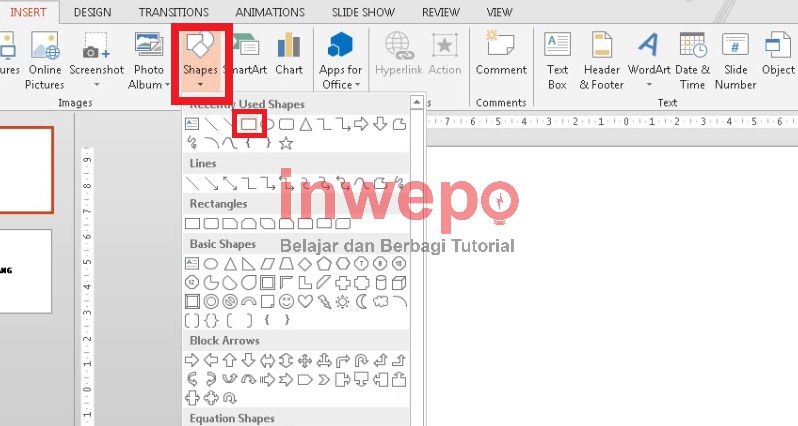The width and height of the screenshot is (798, 426).
Task: Choose the scribble shape in Recently Used Shapes
Action: click(x=192, y=143)
